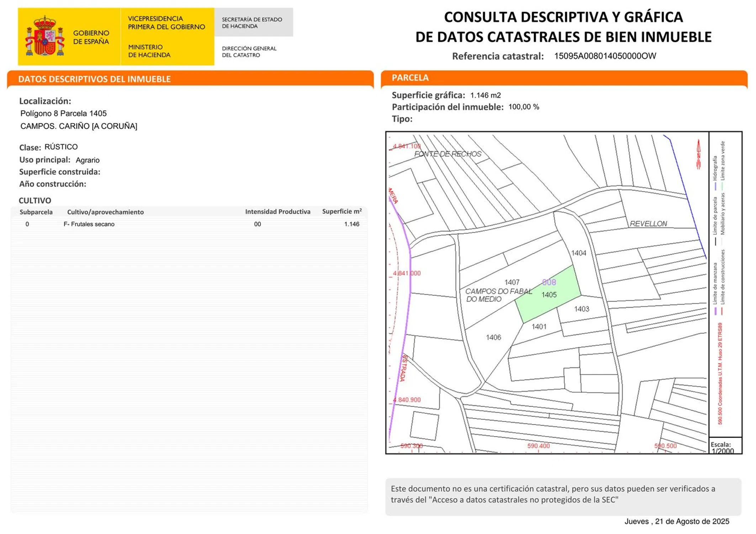Click parcel 1406 on the map

(x=493, y=337)
